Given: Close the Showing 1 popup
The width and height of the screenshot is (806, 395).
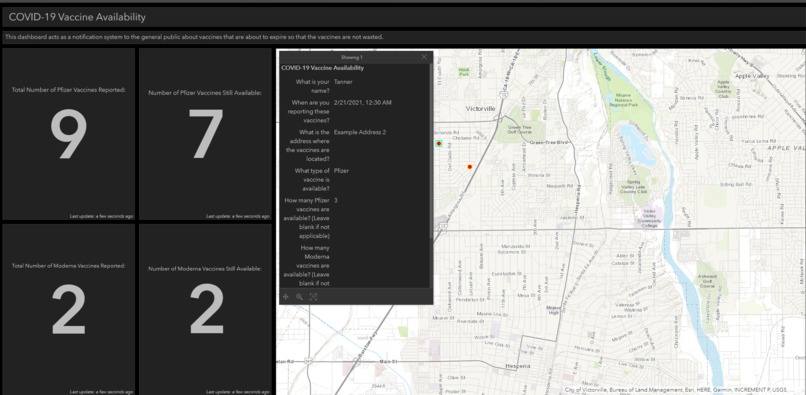Looking at the screenshot, I should 424,57.
